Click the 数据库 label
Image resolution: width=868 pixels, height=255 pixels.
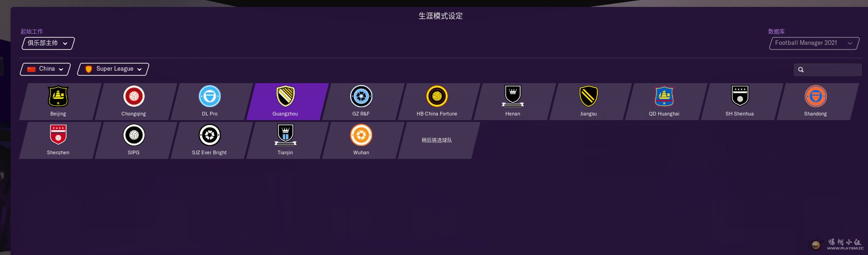777,31
